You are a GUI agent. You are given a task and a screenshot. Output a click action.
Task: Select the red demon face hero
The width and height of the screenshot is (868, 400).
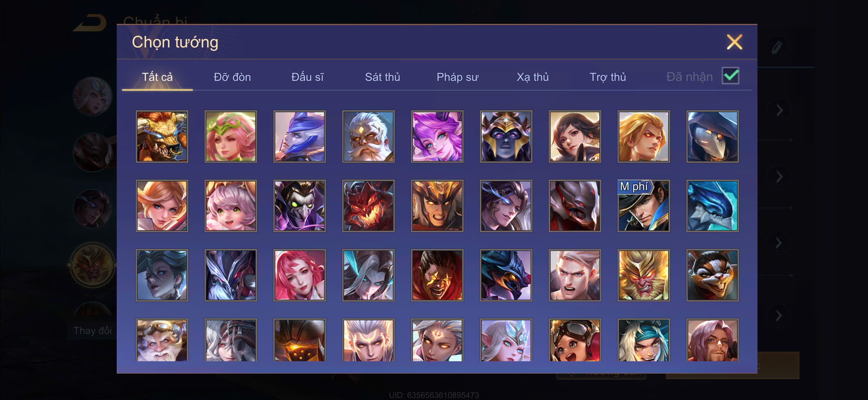tap(368, 206)
